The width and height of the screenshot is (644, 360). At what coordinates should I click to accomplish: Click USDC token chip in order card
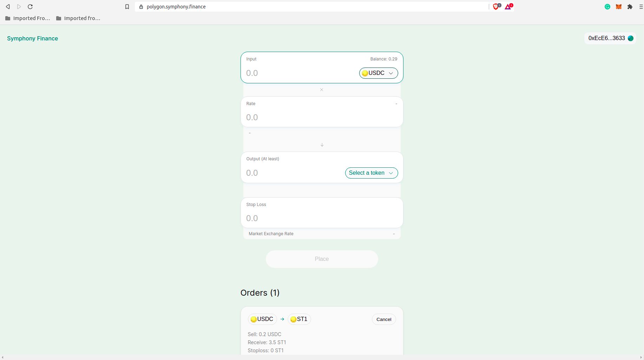[x=262, y=319]
